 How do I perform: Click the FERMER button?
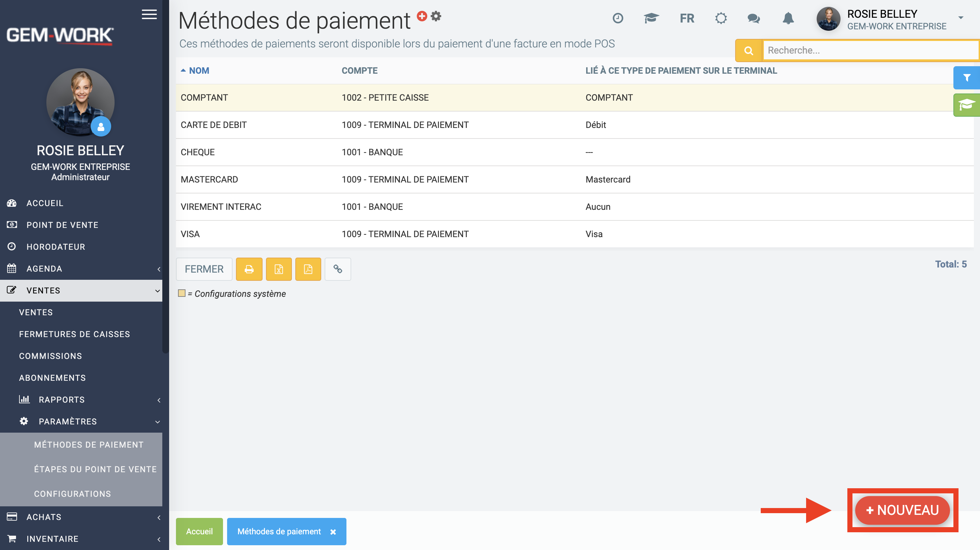(x=204, y=269)
